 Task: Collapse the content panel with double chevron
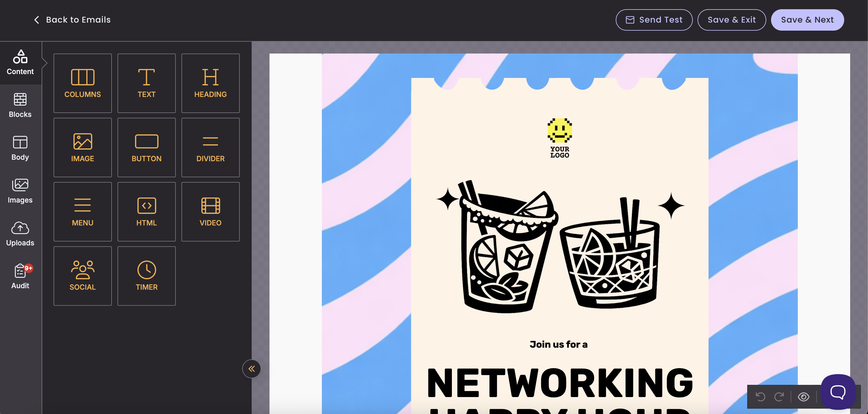click(x=251, y=369)
